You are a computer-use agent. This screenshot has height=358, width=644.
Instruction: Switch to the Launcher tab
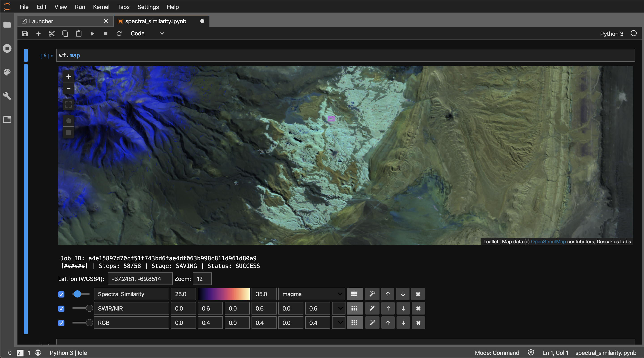pos(41,21)
